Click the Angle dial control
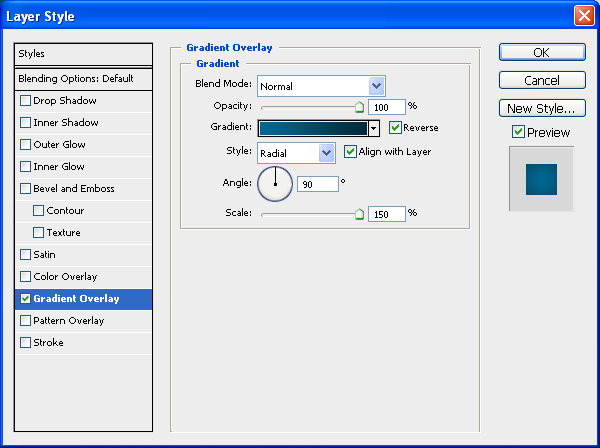The width and height of the screenshot is (600, 448). [275, 184]
